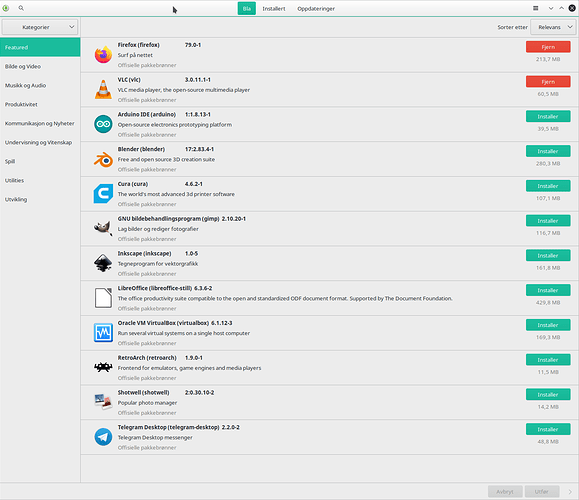579x500 pixels.
Task: Remove Firefox with the Fjern button
Action: (x=548, y=47)
